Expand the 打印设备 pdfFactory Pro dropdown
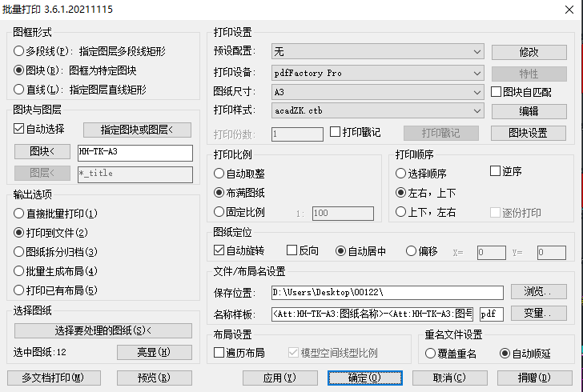The height and width of the screenshot is (392, 583). tap(377, 73)
